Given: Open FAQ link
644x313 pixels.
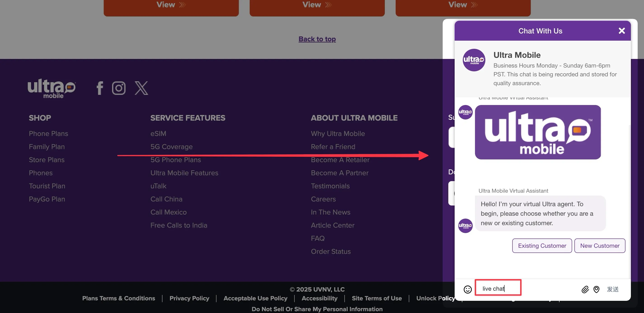Looking at the screenshot, I should point(318,238).
